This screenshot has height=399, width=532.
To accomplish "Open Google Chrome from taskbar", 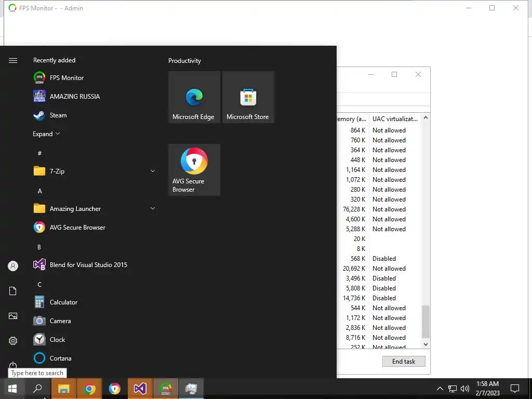I will pyautogui.click(x=89, y=389).
